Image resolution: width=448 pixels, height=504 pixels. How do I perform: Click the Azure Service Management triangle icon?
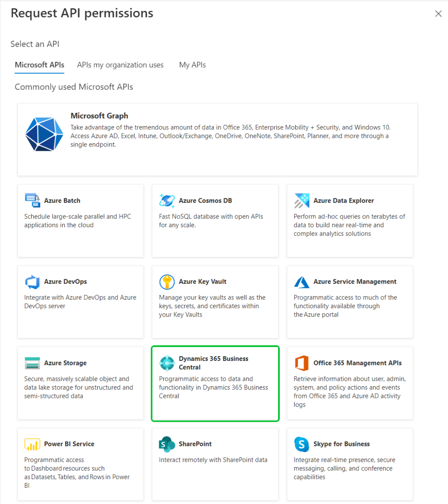(x=301, y=282)
